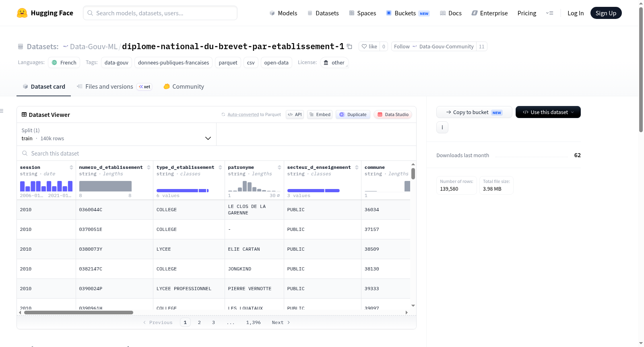Open the Dataset card tab
The width and height of the screenshot is (644, 347).
[x=44, y=87]
